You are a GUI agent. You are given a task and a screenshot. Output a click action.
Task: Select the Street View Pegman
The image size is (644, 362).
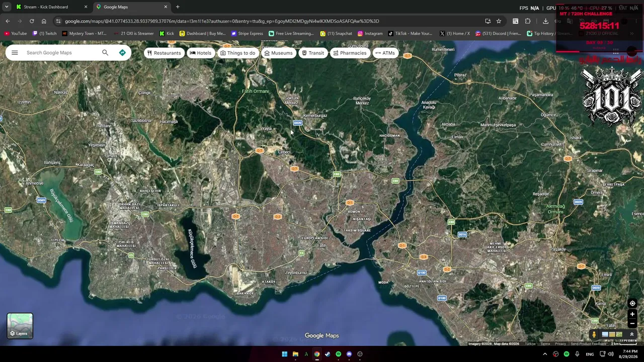click(x=594, y=334)
